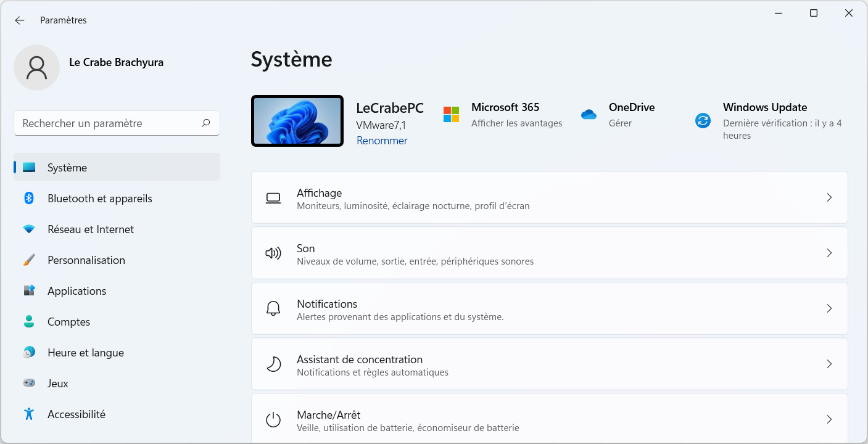Open the Windows Update title
Viewport: 868px width, 444px height.
coord(765,107)
